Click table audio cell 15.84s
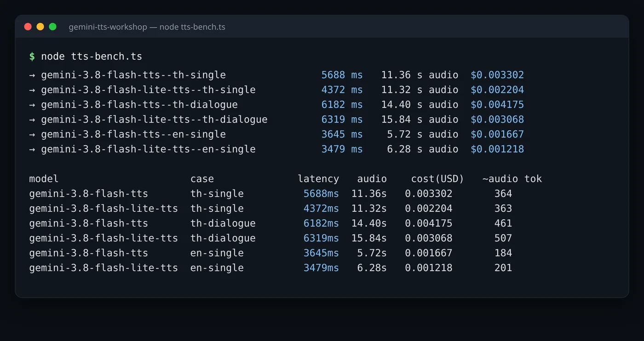 click(x=369, y=238)
